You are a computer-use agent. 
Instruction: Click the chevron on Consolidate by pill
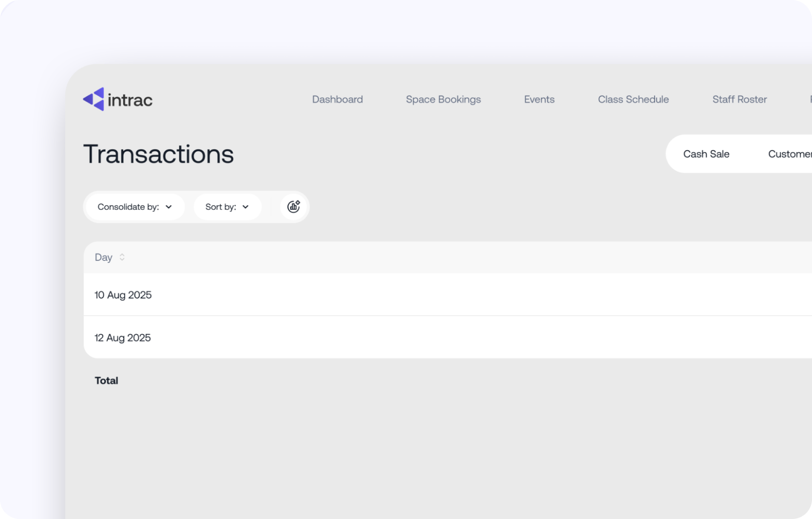click(x=169, y=206)
